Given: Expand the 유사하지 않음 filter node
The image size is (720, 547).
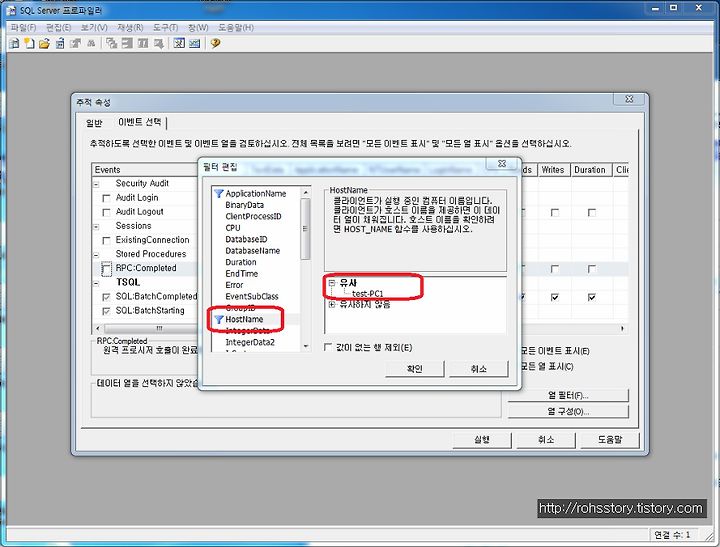Looking at the screenshot, I should point(332,304).
